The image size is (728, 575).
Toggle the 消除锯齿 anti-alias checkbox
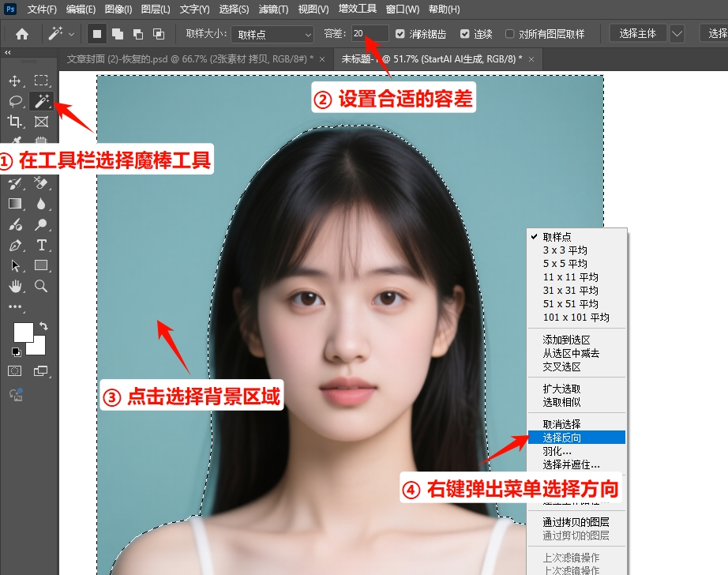pyautogui.click(x=399, y=35)
